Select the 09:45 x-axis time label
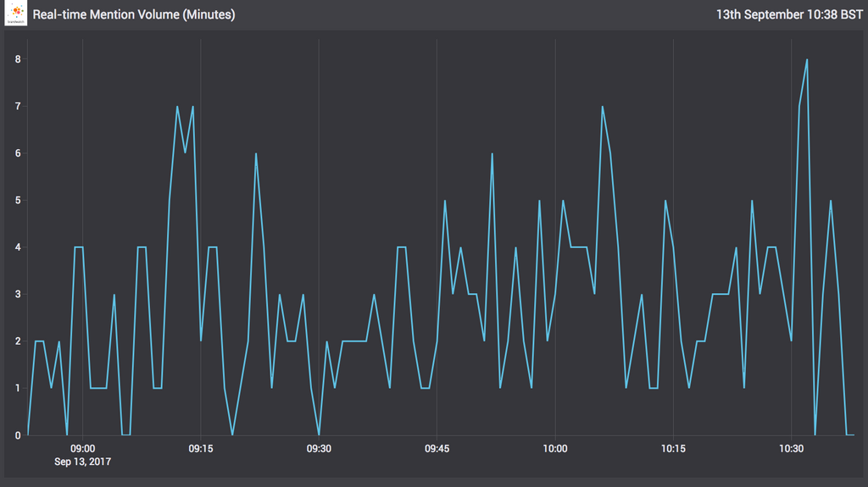Image resolution: width=868 pixels, height=487 pixels. pyautogui.click(x=437, y=449)
